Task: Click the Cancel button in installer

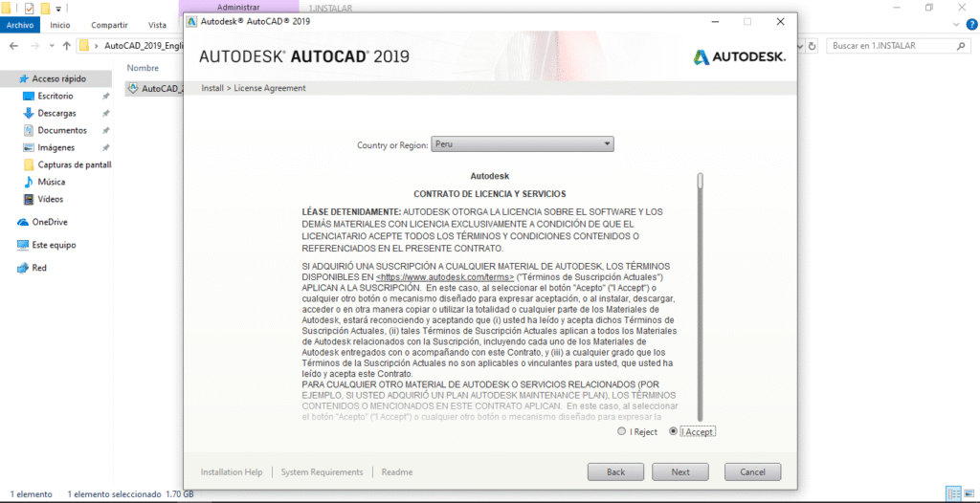Action: pos(752,471)
